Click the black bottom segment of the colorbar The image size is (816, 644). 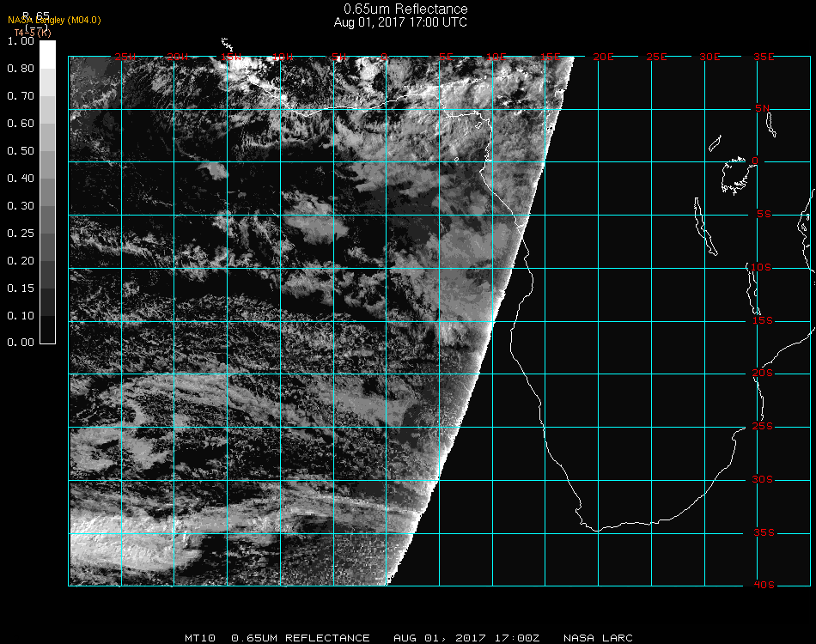click(x=47, y=329)
